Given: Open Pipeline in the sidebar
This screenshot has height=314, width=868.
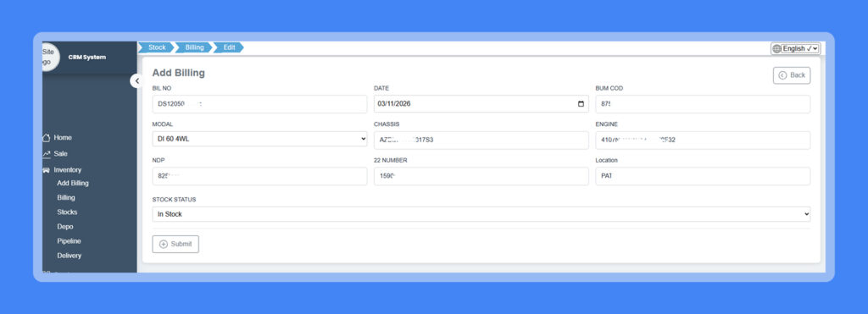Looking at the screenshot, I should [x=69, y=241].
